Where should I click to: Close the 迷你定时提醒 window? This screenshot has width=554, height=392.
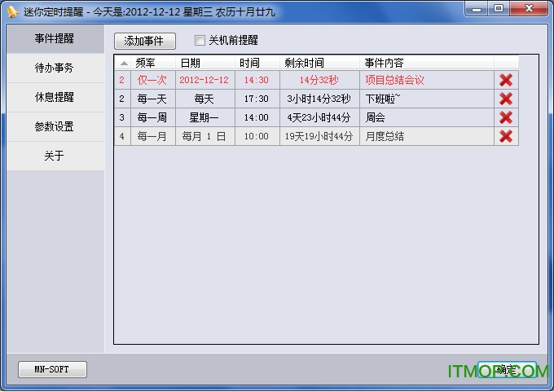point(529,9)
